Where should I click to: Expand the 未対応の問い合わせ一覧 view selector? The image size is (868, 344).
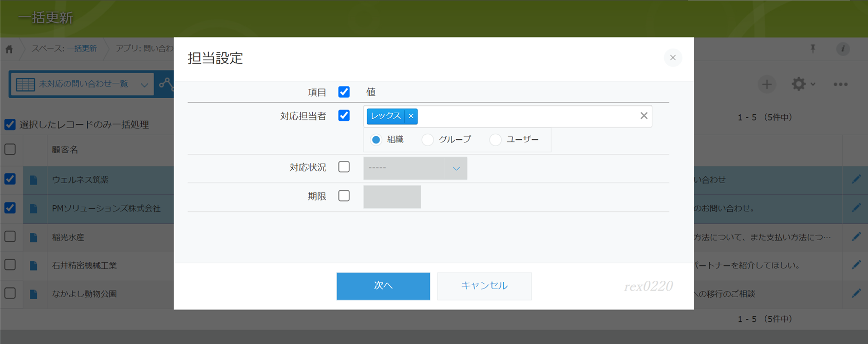coord(82,84)
